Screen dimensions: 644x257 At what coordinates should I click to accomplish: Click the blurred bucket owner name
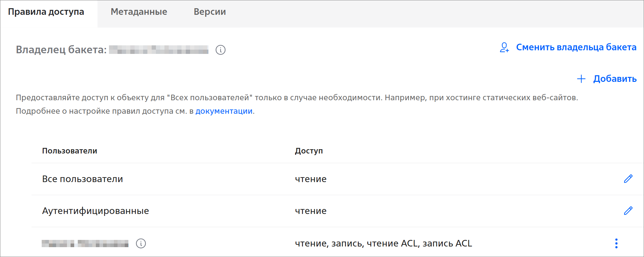point(159,50)
